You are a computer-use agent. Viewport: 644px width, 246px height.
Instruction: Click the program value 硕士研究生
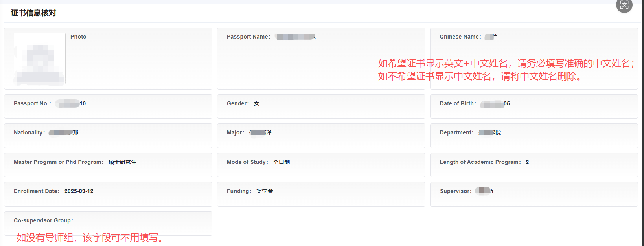click(x=123, y=162)
